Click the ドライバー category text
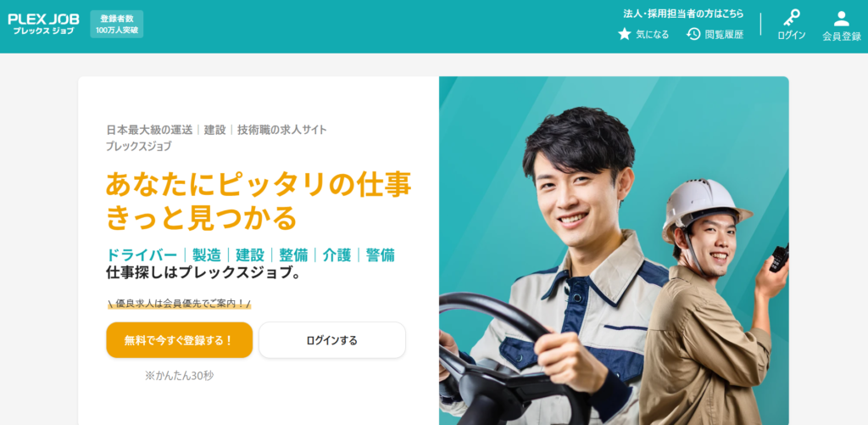The width and height of the screenshot is (868, 425). 142,254
